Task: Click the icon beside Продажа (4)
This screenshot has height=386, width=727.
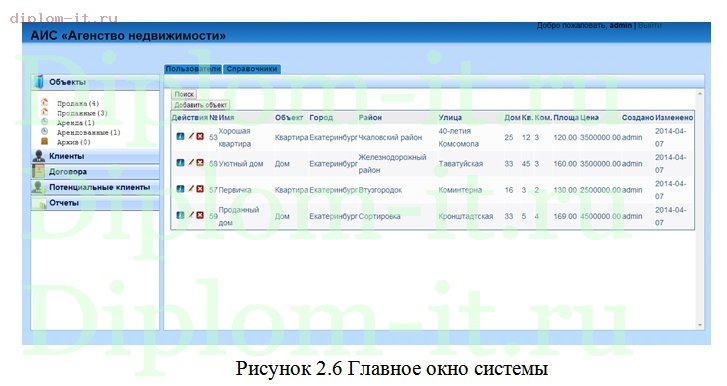Action: pos(45,102)
